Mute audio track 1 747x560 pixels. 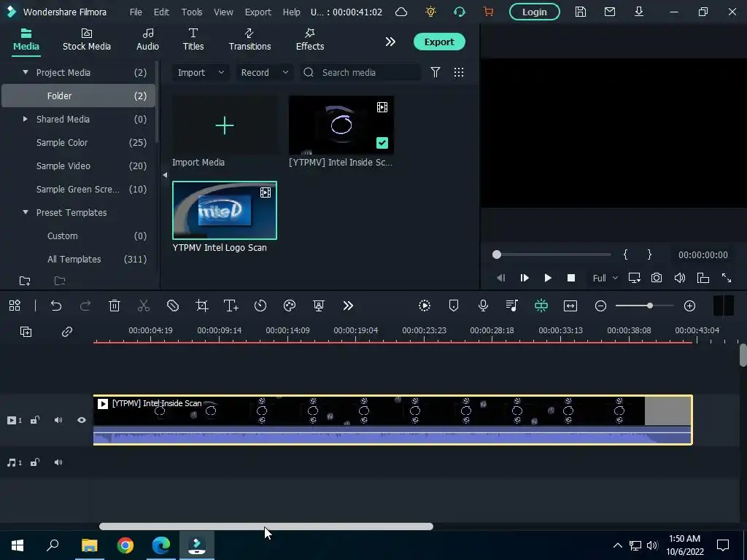tap(58, 462)
